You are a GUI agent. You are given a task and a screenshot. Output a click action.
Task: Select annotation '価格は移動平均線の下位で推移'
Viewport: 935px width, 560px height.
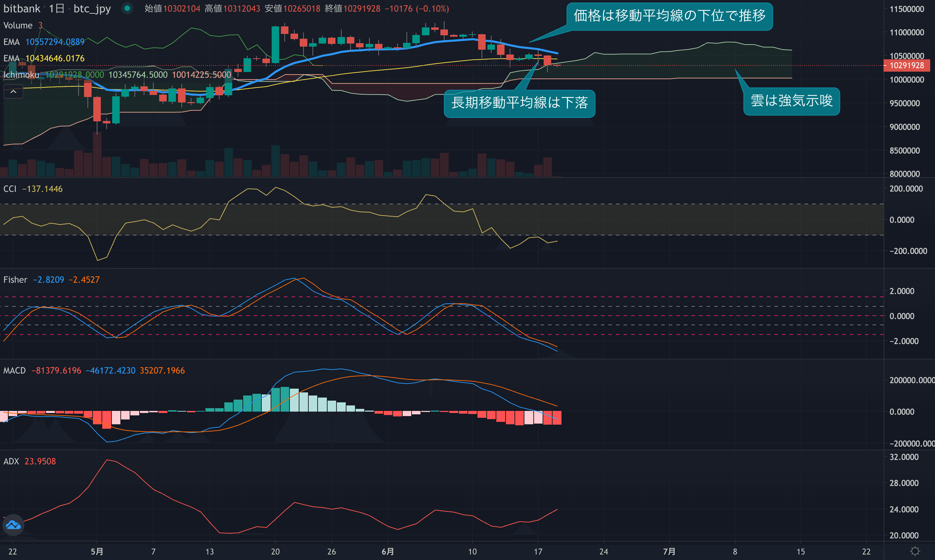pyautogui.click(x=669, y=16)
